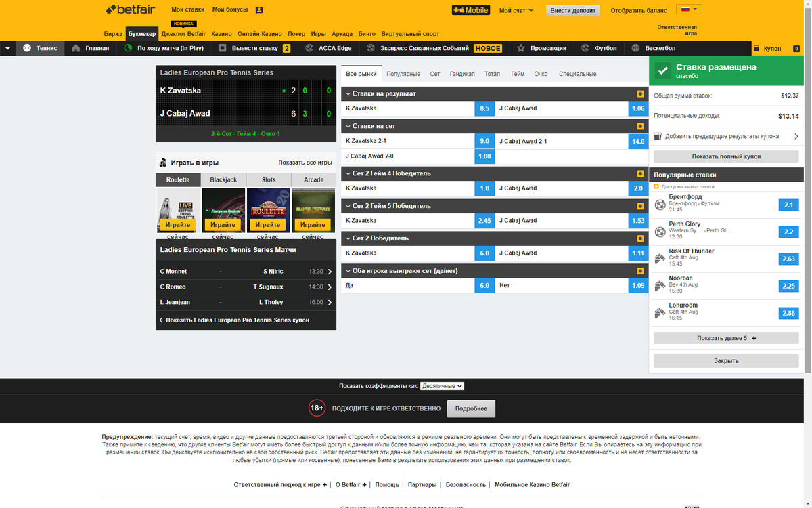The height and width of the screenshot is (508, 812).
Task: Collapse the Ставки на результат market
Action: click(348, 93)
